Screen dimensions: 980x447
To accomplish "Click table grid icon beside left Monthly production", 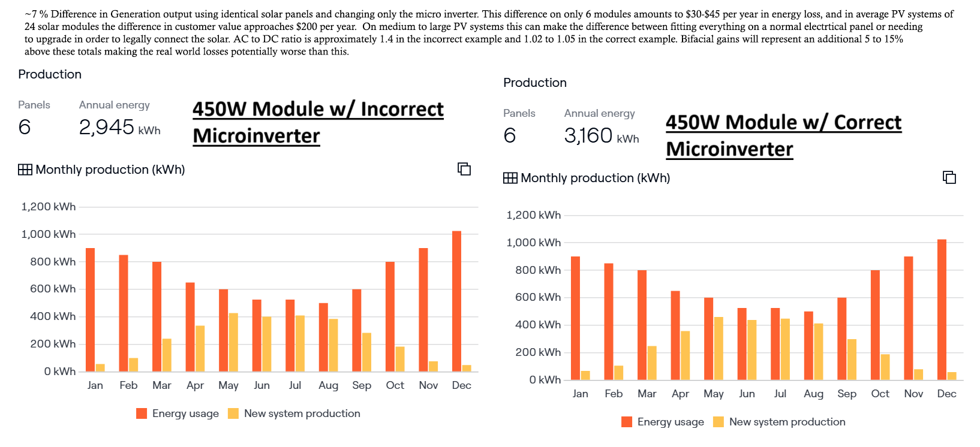I will tap(25, 170).
